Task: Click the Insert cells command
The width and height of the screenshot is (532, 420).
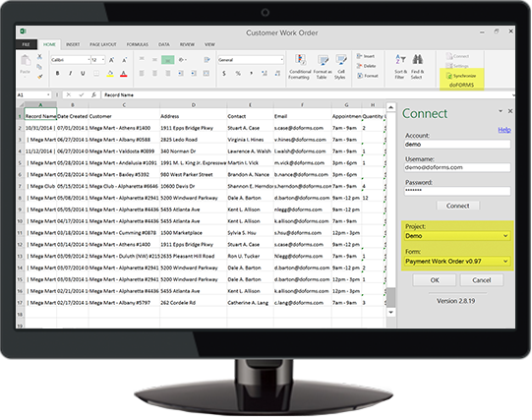Action: click(x=366, y=56)
